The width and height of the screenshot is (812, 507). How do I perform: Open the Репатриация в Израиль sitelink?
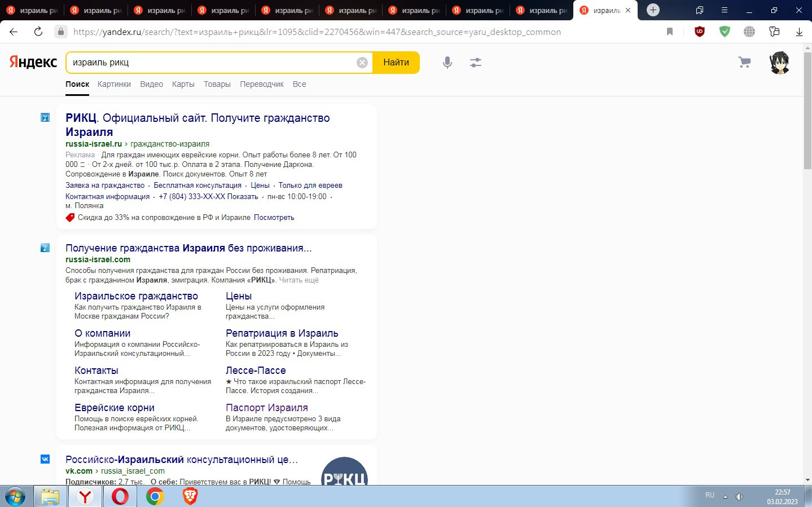(282, 333)
